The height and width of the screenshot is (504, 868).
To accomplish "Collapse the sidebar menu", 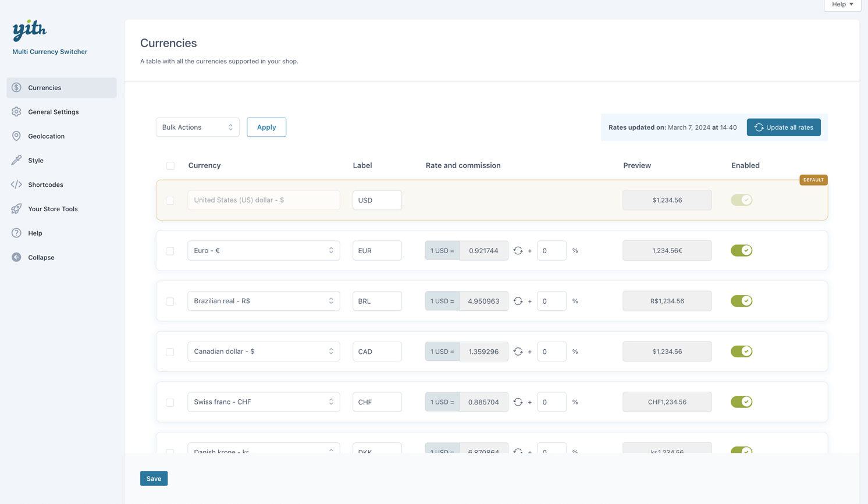I will [x=41, y=257].
